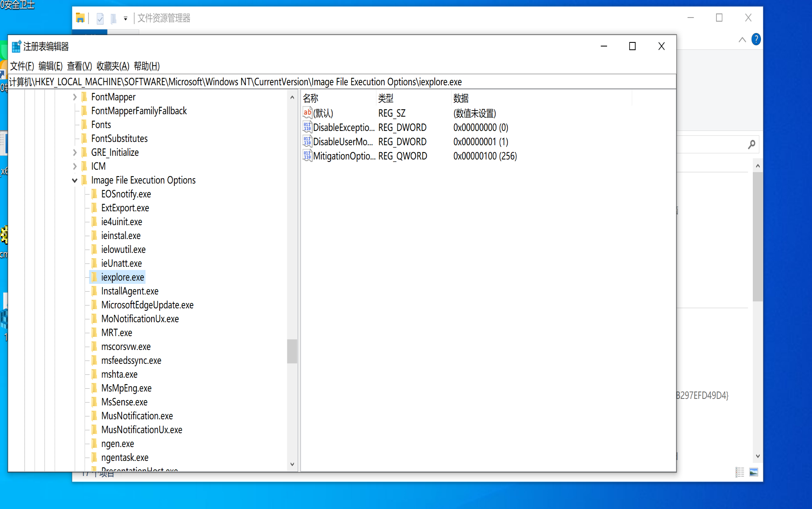This screenshot has width=812, height=509.
Task: Click the File Explorer help question icon
Action: [x=756, y=40]
